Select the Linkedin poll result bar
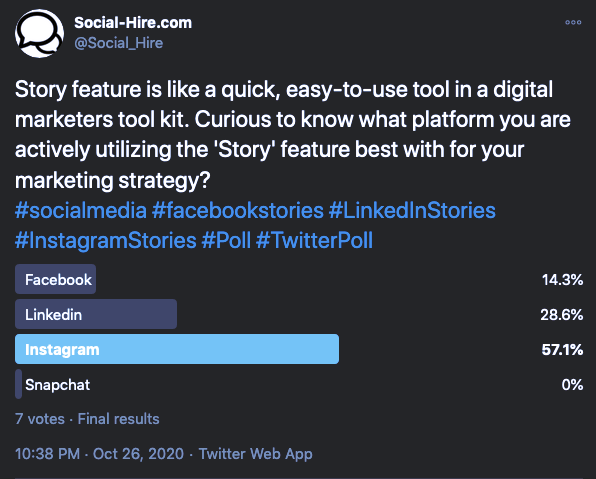Image resolution: width=596 pixels, height=479 pixels. [96, 314]
